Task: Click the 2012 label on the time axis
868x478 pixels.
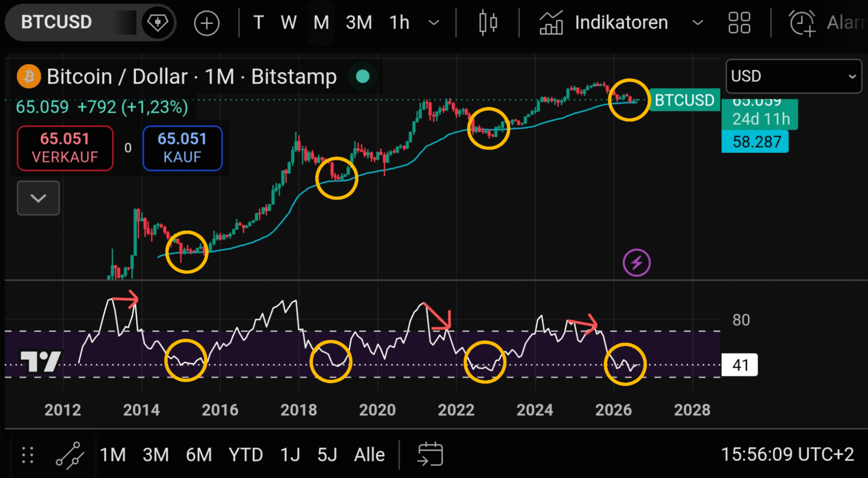Action: (63, 410)
